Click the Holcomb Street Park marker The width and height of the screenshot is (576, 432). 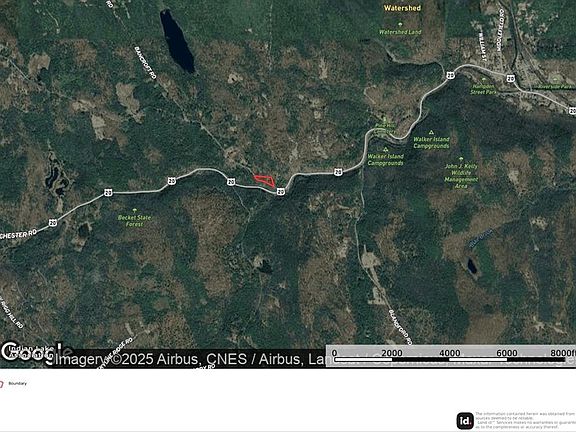483,79
